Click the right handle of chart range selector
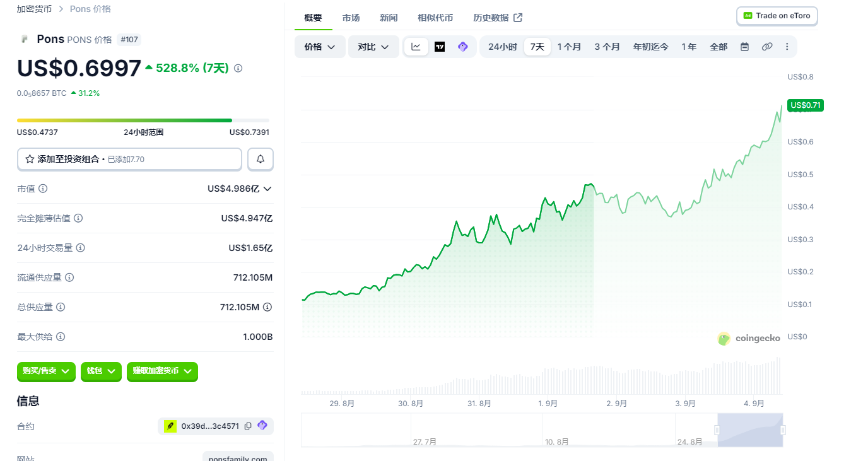Viewport: 868px width, 461px height. (x=783, y=430)
